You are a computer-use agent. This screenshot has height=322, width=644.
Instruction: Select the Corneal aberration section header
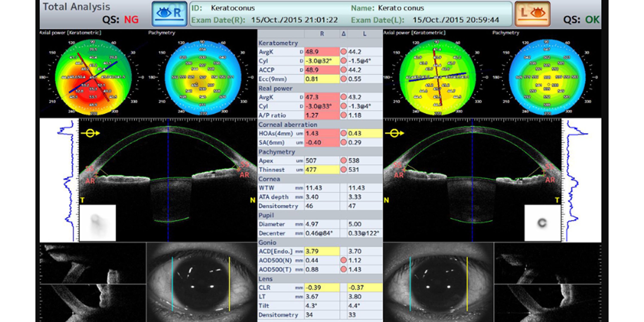(287, 125)
